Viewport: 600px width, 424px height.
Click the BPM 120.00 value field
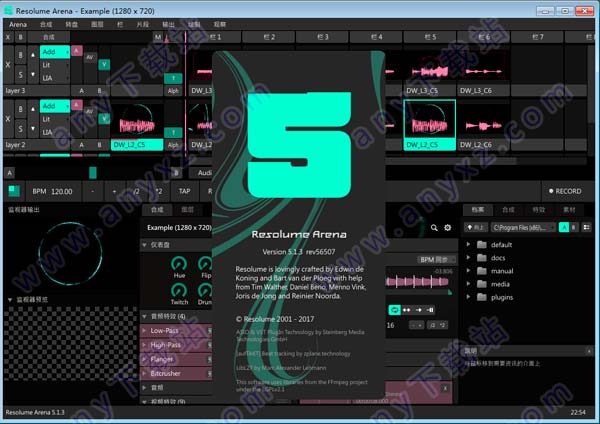tap(54, 191)
